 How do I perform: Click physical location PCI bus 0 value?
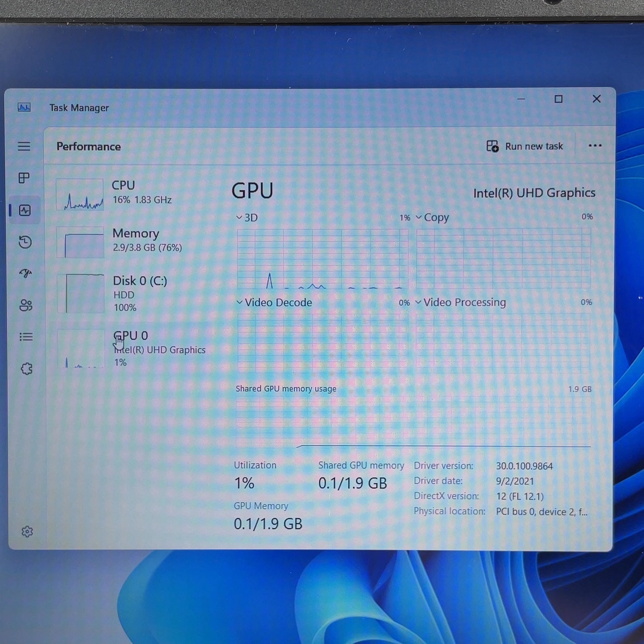click(542, 512)
